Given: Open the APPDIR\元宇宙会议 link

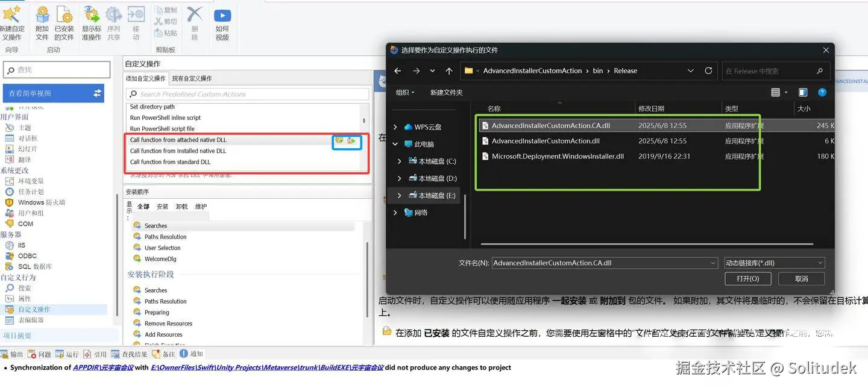Looking at the screenshot, I should point(103,368).
